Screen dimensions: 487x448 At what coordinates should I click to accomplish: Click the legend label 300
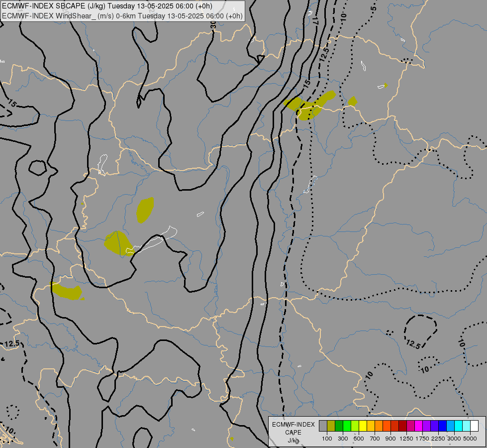coord(343,439)
